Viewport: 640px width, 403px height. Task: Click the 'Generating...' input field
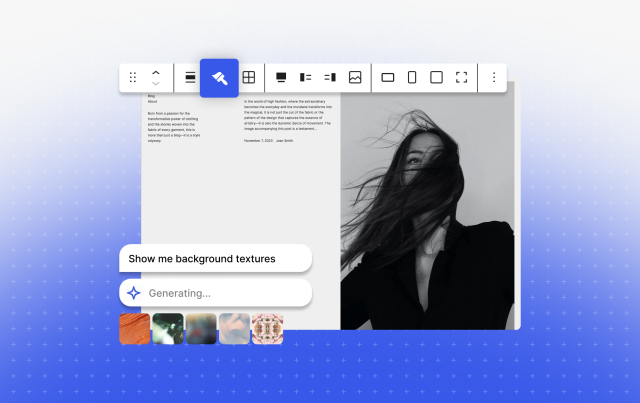[x=225, y=293]
